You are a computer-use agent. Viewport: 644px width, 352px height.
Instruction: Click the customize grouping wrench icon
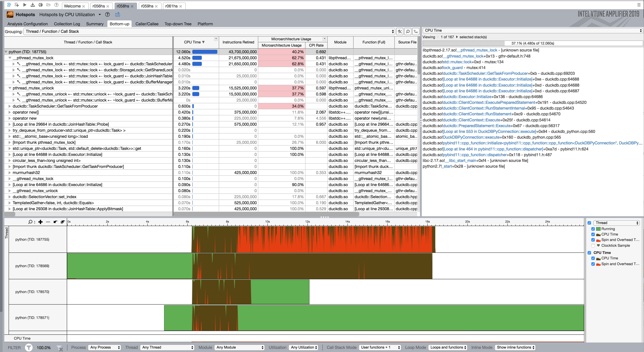[x=400, y=31]
